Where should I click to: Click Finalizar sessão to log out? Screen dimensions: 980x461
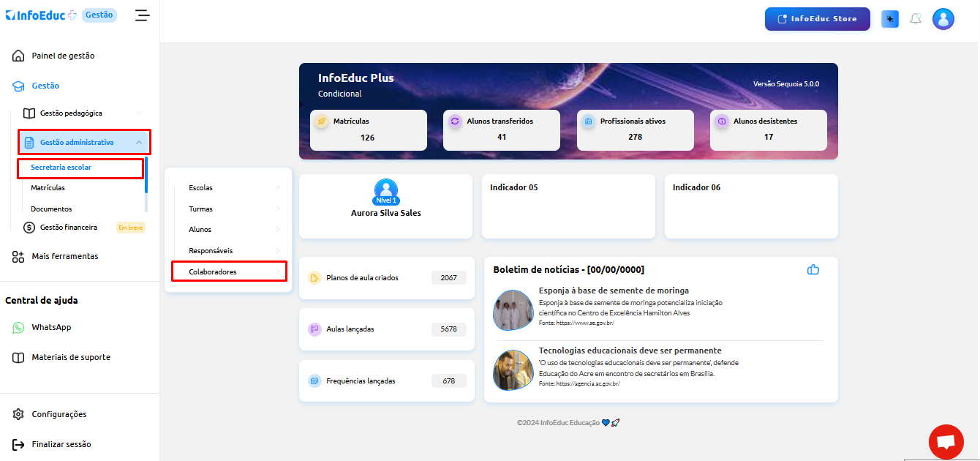[61, 444]
